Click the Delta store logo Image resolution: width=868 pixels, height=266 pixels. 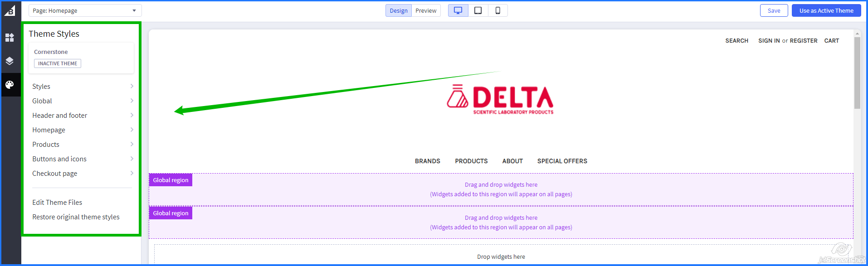pyautogui.click(x=500, y=99)
